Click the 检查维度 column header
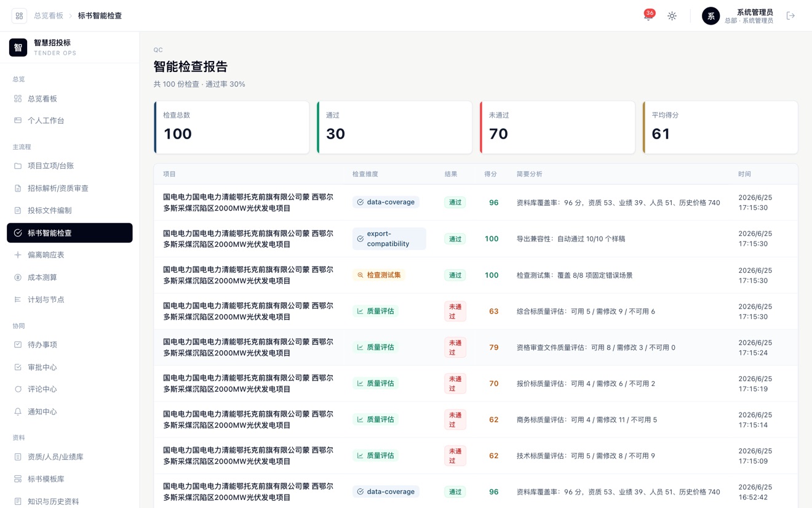Screen dimensions: 812x508 pyautogui.click(x=365, y=174)
